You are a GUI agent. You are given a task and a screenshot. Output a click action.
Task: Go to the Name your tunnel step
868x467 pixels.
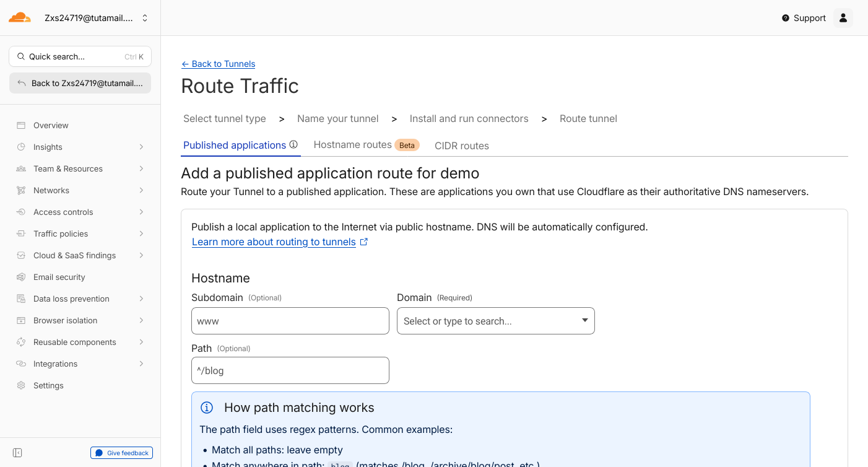[338, 118]
